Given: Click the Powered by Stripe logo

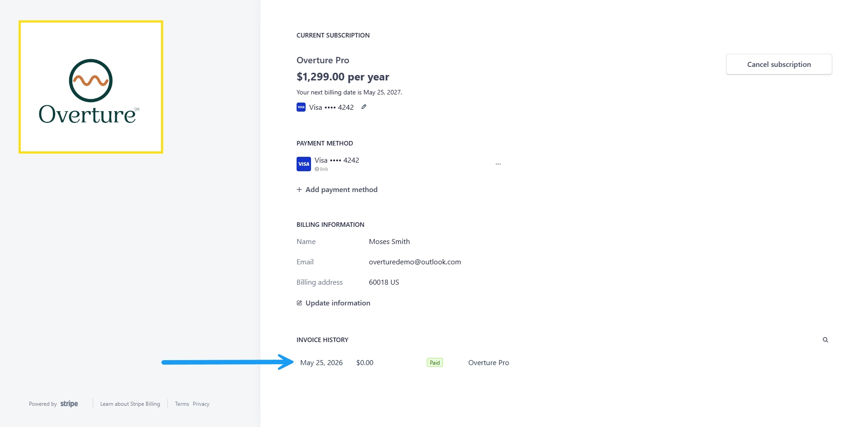Looking at the screenshot, I should coord(53,404).
